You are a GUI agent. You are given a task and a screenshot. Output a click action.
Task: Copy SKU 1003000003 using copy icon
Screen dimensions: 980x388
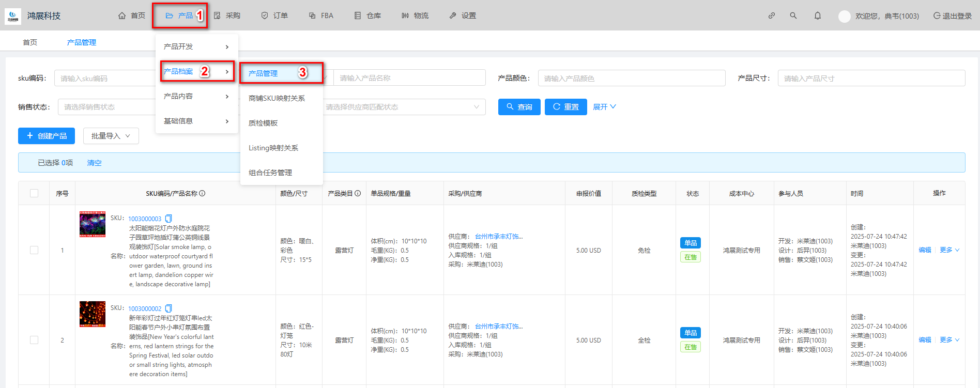(169, 219)
